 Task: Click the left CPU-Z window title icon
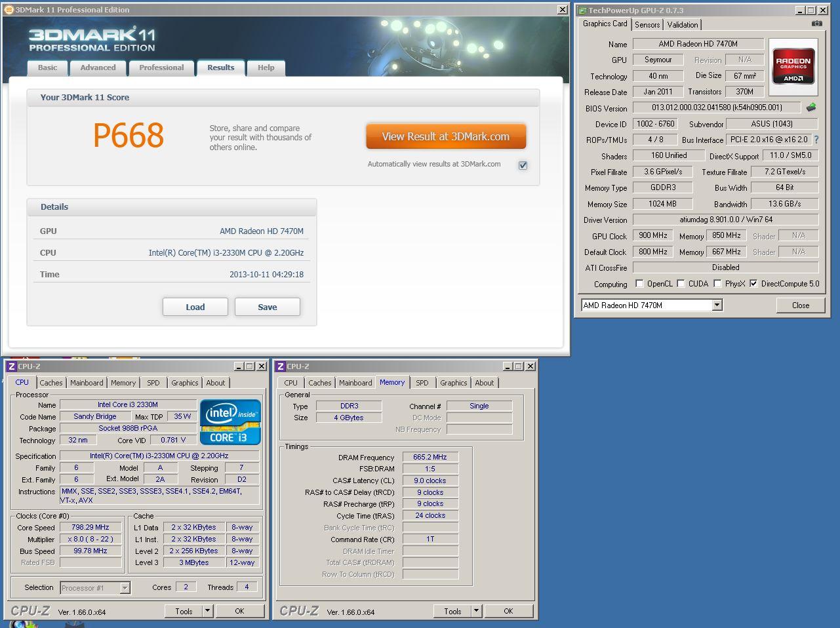(11, 366)
